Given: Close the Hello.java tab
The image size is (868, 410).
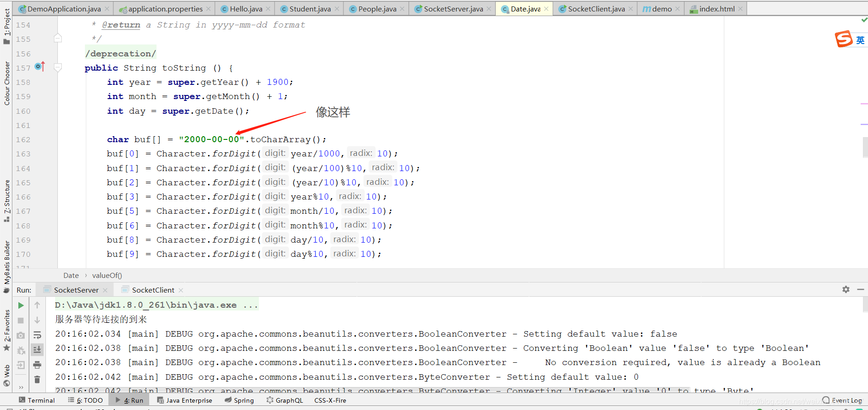Looking at the screenshot, I should (x=268, y=9).
